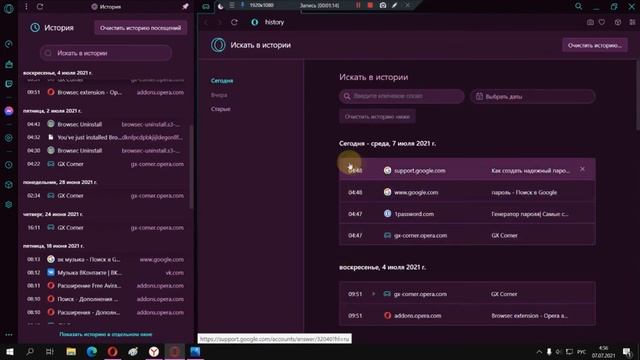Open Показать историю в отдельном окне link
The height and width of the screenshot is (360, 640).
coord(105,334)
